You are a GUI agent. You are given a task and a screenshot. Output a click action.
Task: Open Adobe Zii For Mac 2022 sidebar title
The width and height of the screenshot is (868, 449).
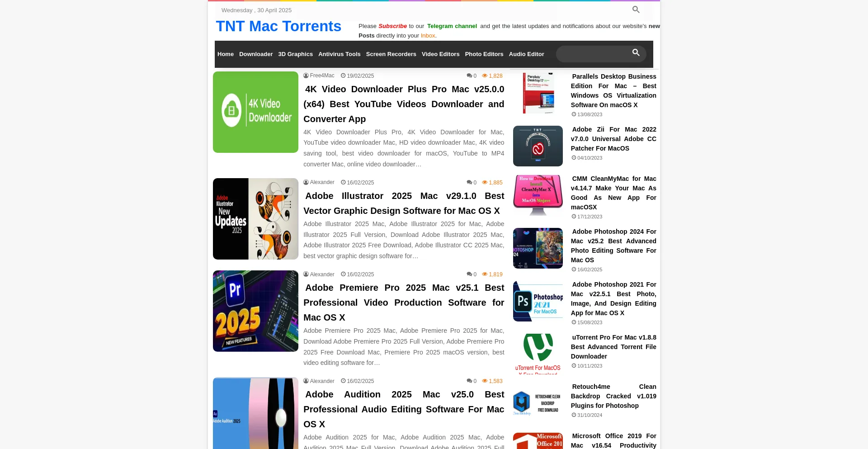(x=613, y=139)
